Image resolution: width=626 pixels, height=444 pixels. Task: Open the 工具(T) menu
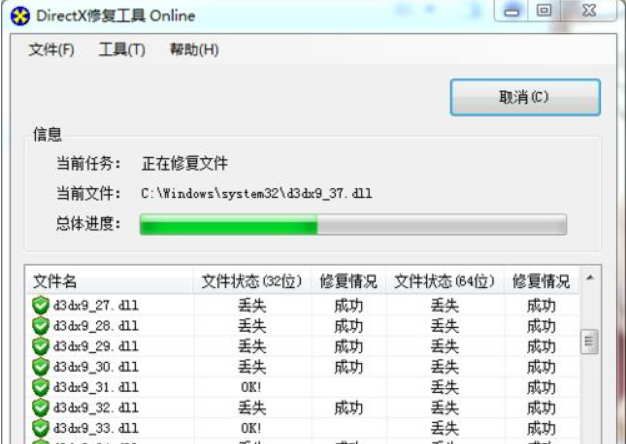click(122, 50)
